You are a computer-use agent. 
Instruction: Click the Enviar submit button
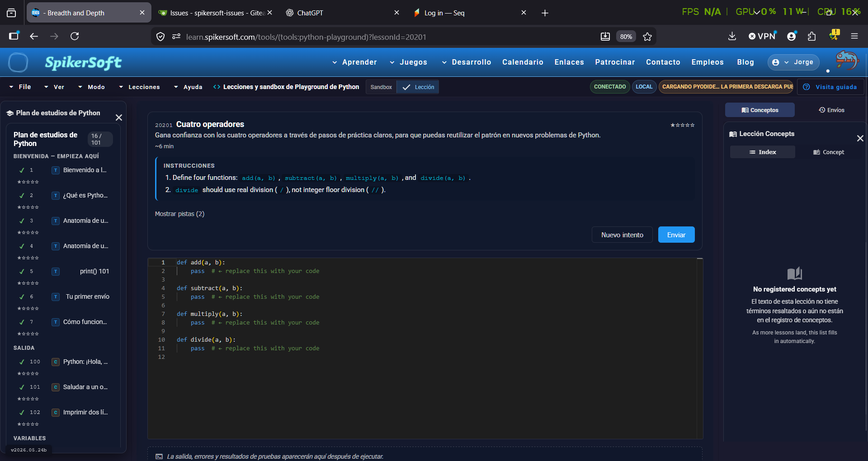pyautogui.click(x=676, y=235)
